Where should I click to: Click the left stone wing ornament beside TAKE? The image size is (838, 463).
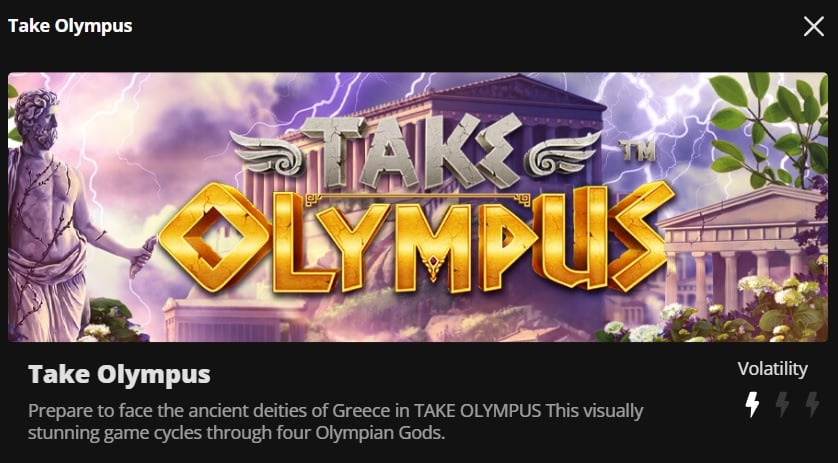266,153
